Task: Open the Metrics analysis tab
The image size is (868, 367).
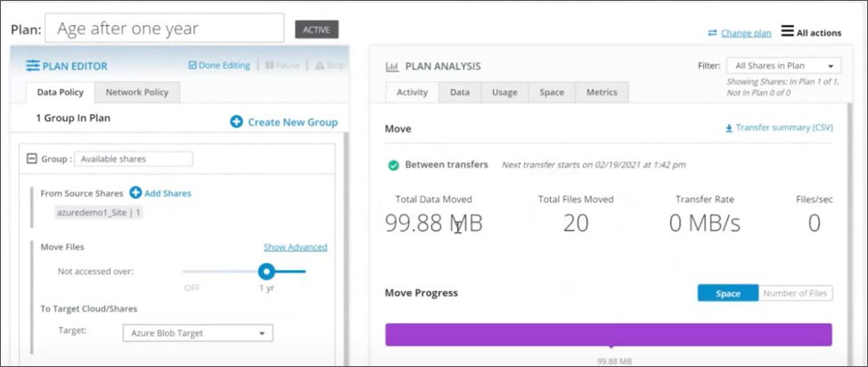Action: click(x=602, y=93)
